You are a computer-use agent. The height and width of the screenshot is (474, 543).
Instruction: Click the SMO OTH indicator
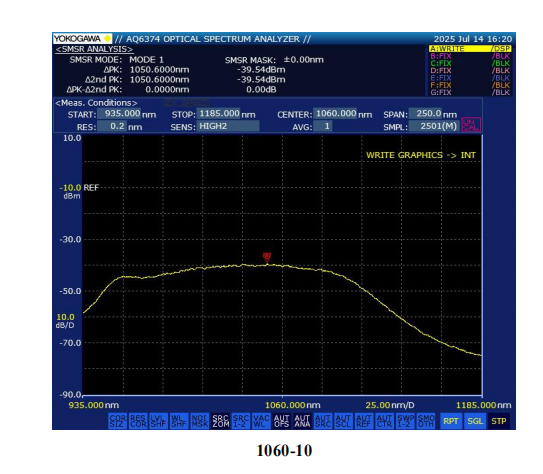(425, 421)
